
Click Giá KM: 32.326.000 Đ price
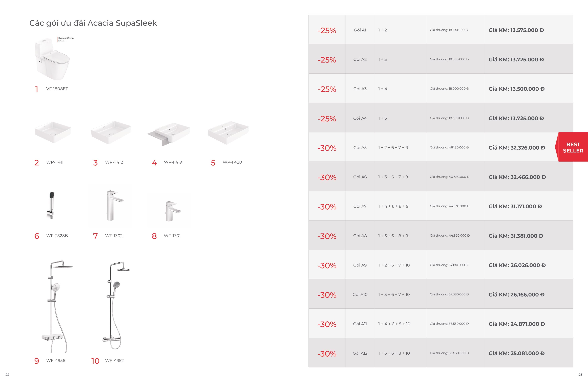(517, 148)
